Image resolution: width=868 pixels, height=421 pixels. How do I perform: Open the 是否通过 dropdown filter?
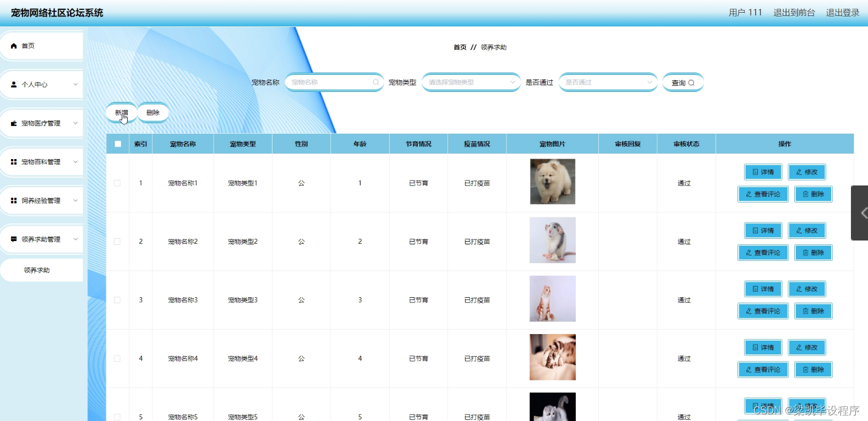(608, 82)
